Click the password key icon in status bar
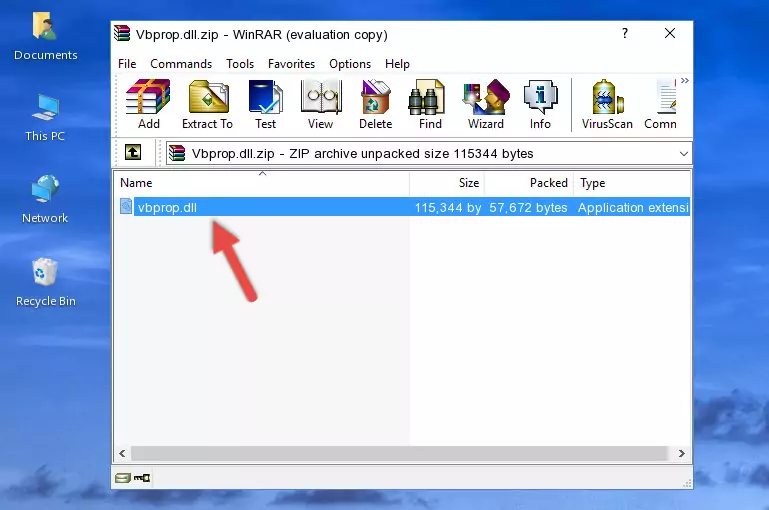769x510 pixels. coord(142,478)
